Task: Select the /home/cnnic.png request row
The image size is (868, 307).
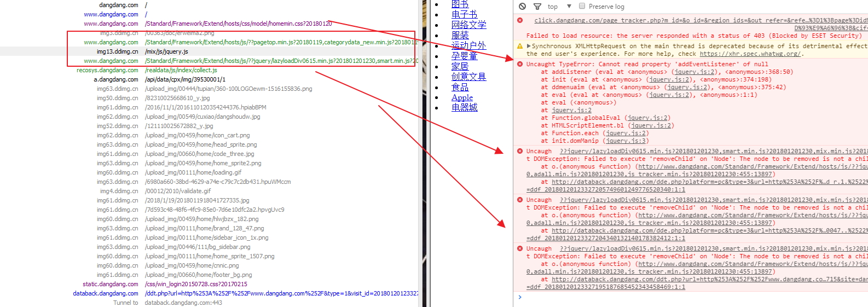Action: [x=209, y=265]
